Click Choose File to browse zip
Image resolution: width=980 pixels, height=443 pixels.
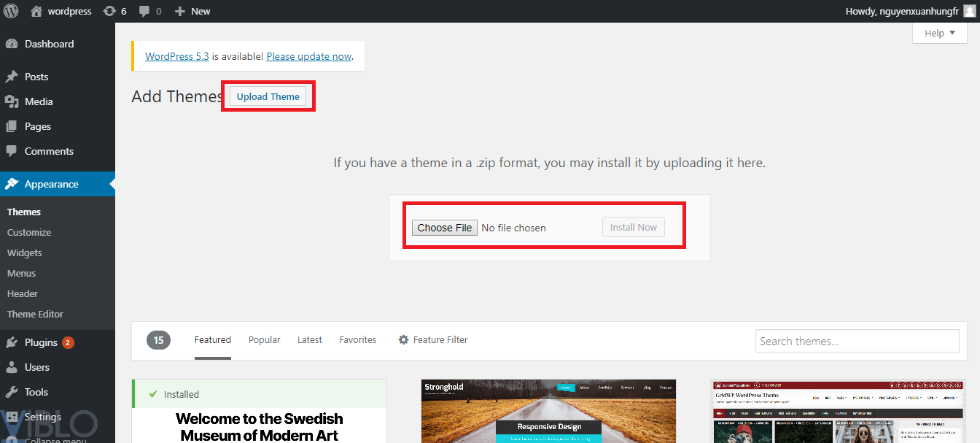pyautogui.click(x=445, y=228)
